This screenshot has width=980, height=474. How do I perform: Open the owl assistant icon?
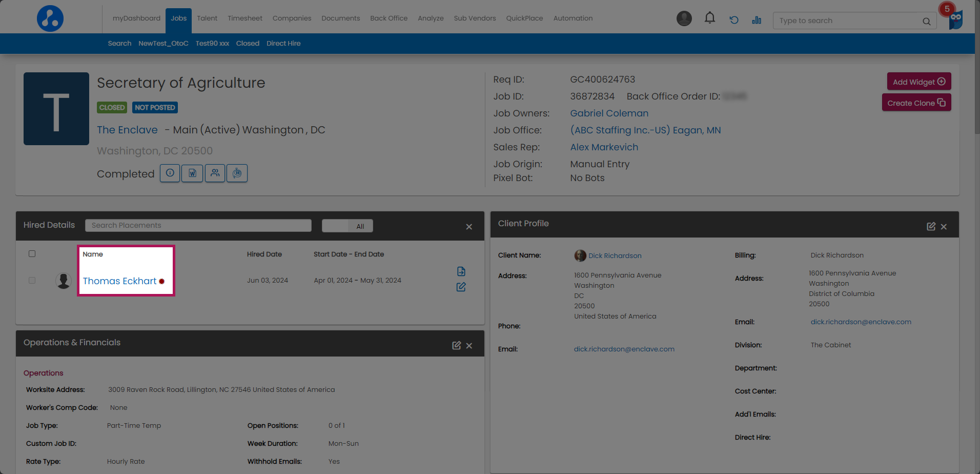point(955,21)
